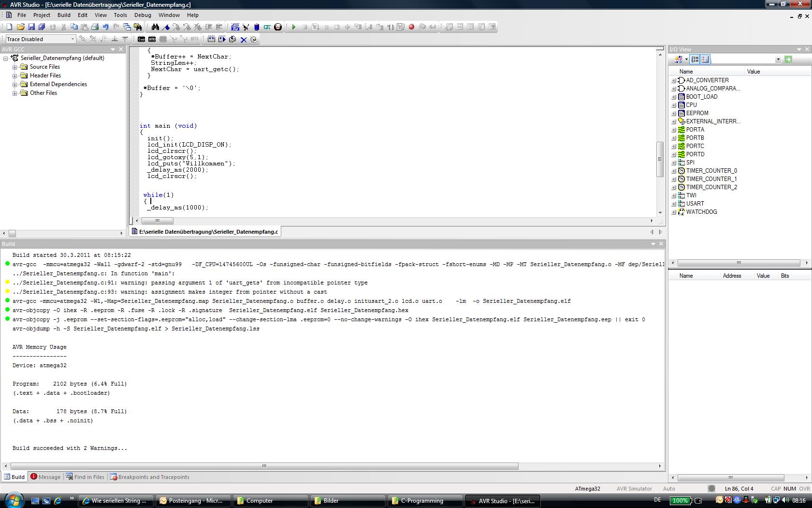The image size is (812, 508).
Task: Click the Build and Run icon
Action: pos(222,39)
